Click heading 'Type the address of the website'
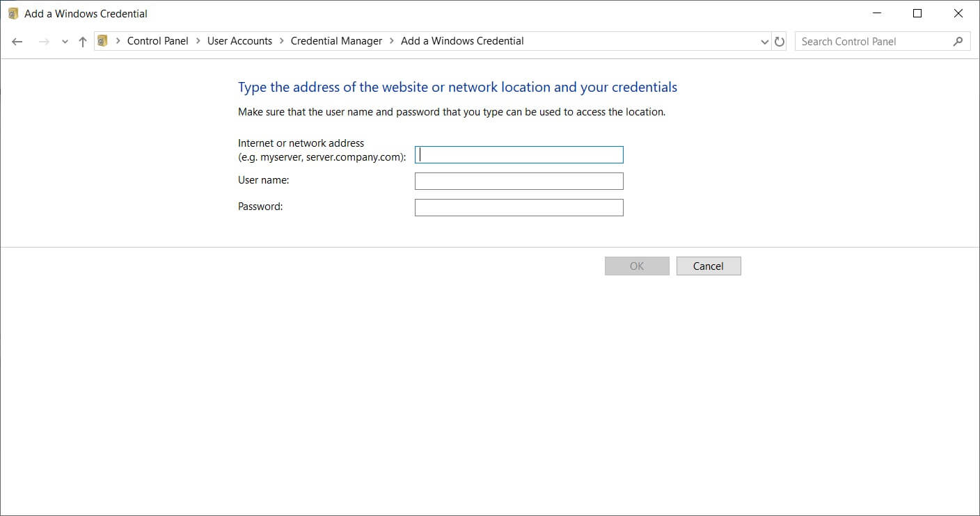The height and width of the screenshot is (516, 980). [457, 88]
